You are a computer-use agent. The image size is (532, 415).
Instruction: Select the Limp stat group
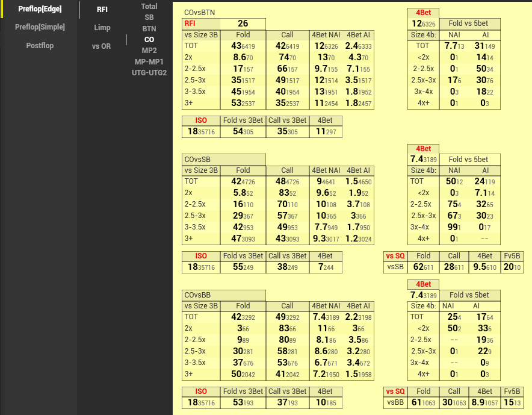coord(102,28)
